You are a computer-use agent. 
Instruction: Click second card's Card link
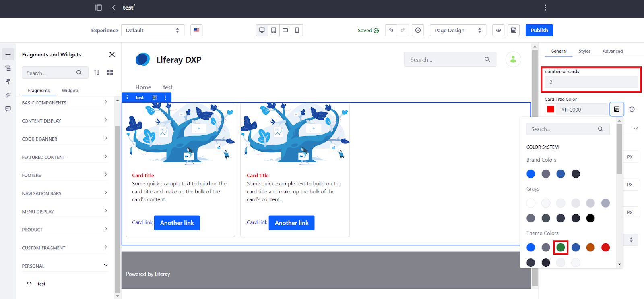pyautogui.click(x=257, y=222)
